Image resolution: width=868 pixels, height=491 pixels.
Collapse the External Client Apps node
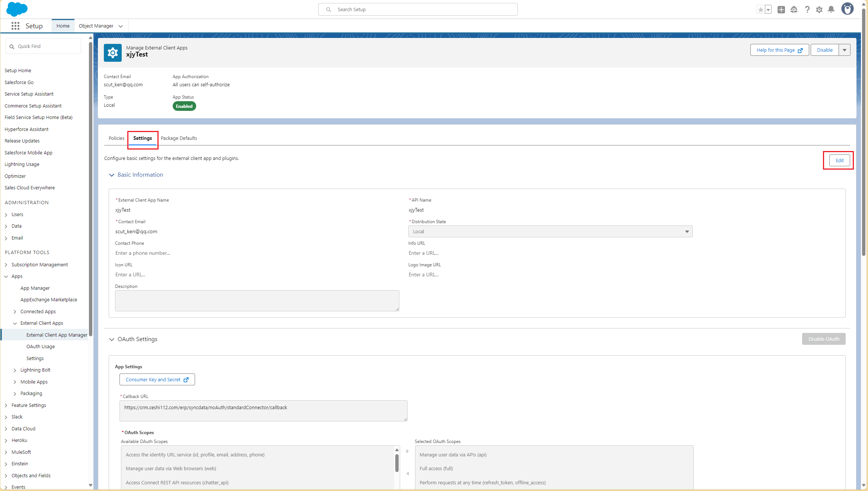(x=15, y=323)
